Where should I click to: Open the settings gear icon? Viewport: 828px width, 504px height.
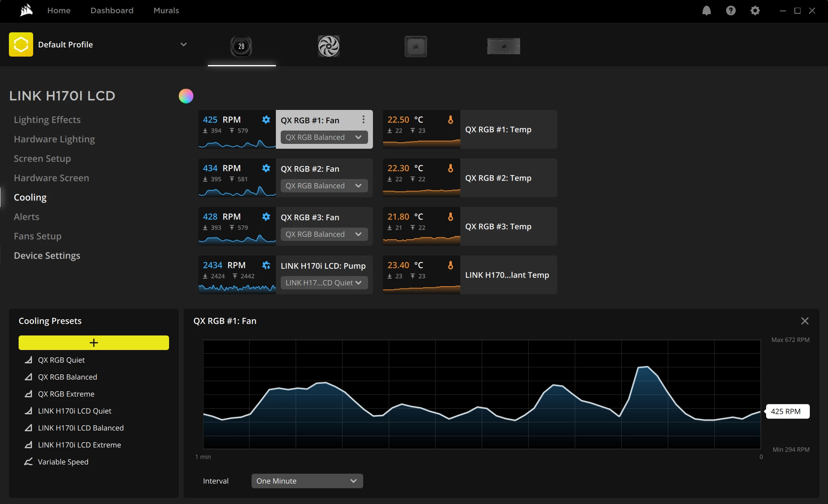pyautogui.click(x=755, y=11)
